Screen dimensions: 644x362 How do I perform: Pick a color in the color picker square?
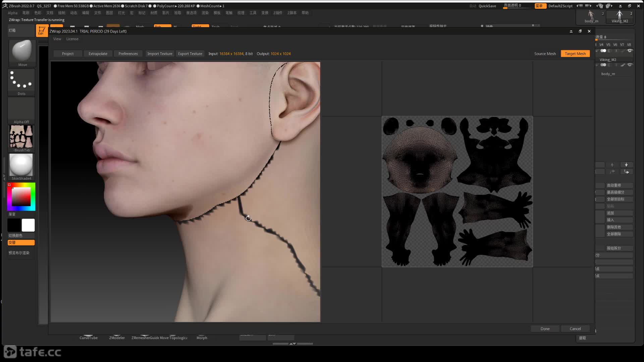click(x=21, y=197)
